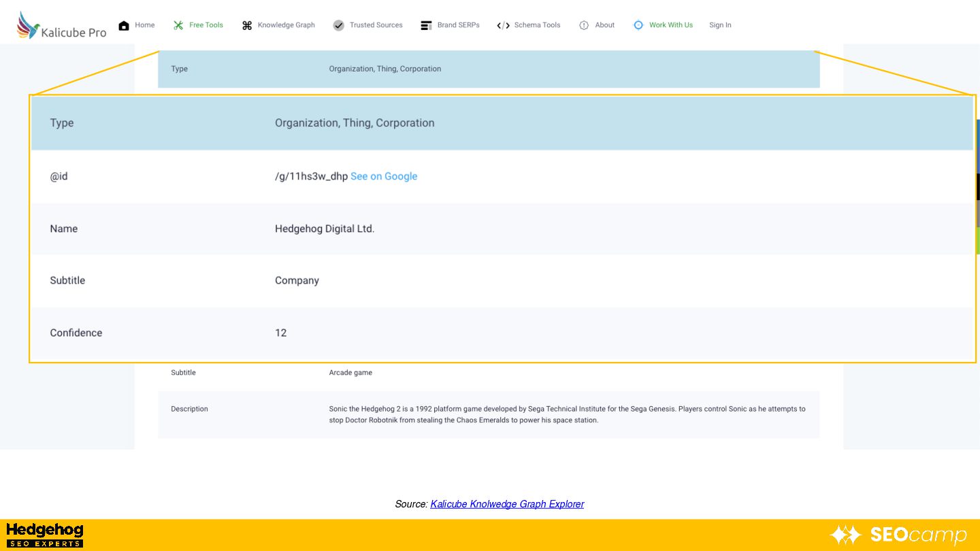Open the Brand SERPs menu item

[x=459, y=25]
